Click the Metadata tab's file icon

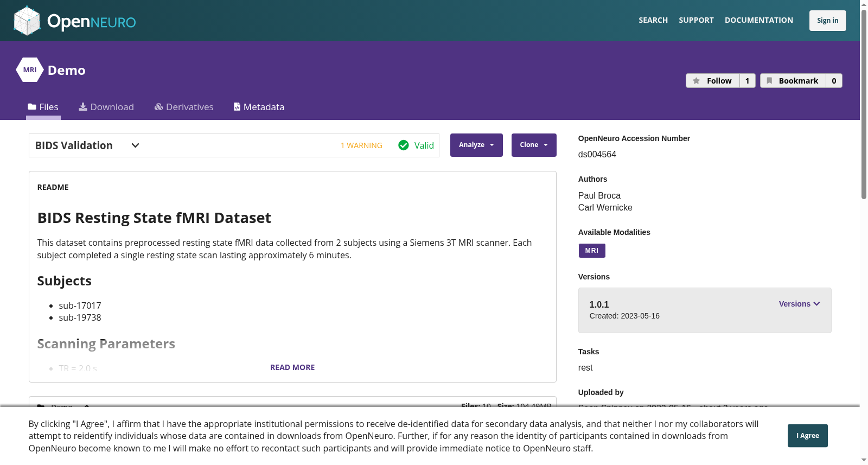click(237, 107)
